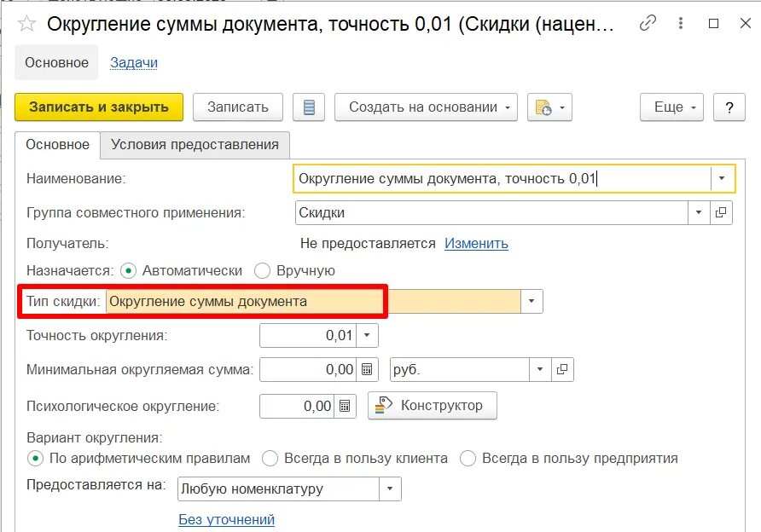Open the руб. currency form icon

[562, 369]
